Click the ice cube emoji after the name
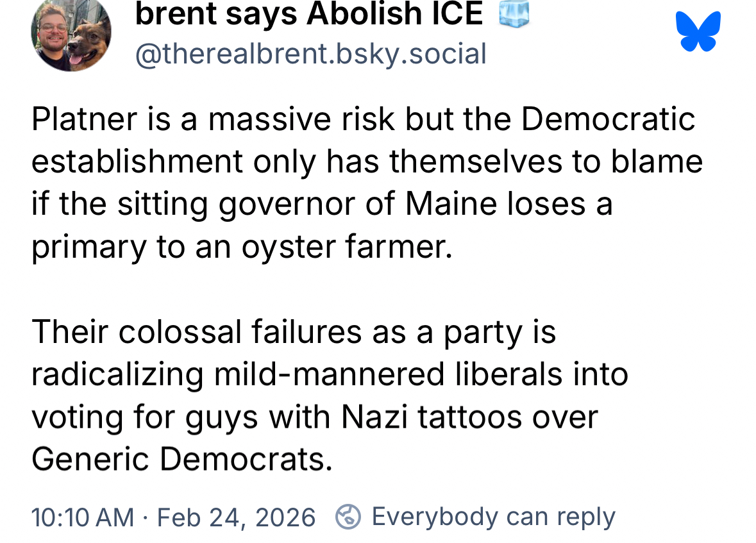The image size is (756, 543). click(514, 13)
